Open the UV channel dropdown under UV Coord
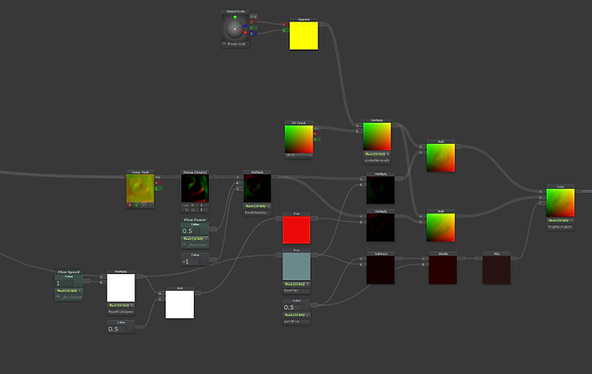592x374 pixels. (x=299, y=155)
